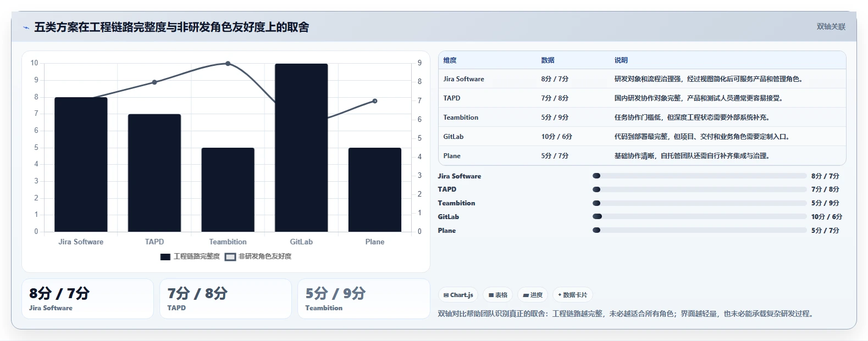Open the 7分 / 8分 TAPD card
Viewport: 868px width, 341px height.
225,299
